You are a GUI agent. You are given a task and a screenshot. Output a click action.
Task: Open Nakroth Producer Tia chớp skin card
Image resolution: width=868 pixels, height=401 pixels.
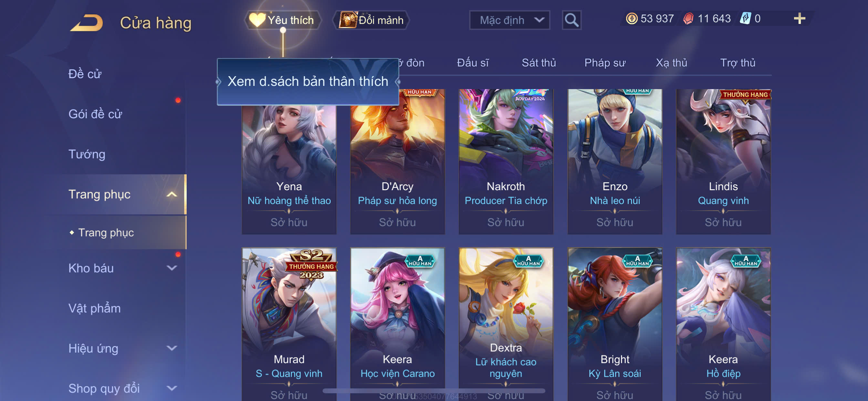[506, 161]
